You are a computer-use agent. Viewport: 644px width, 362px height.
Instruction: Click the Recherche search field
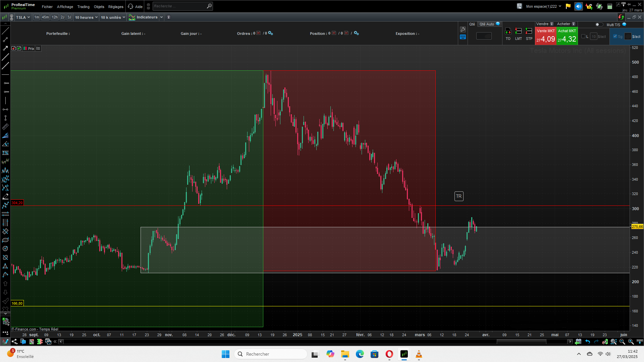click(179, 6)
